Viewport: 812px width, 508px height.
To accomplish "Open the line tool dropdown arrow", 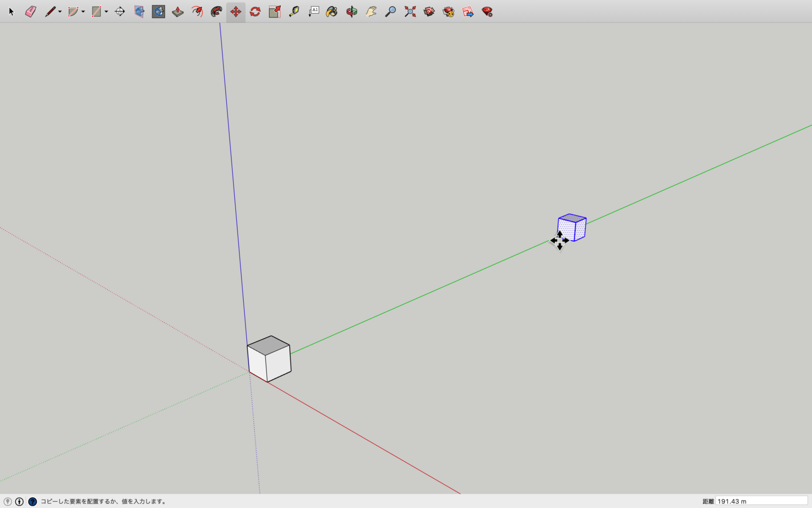I will 60,12.
